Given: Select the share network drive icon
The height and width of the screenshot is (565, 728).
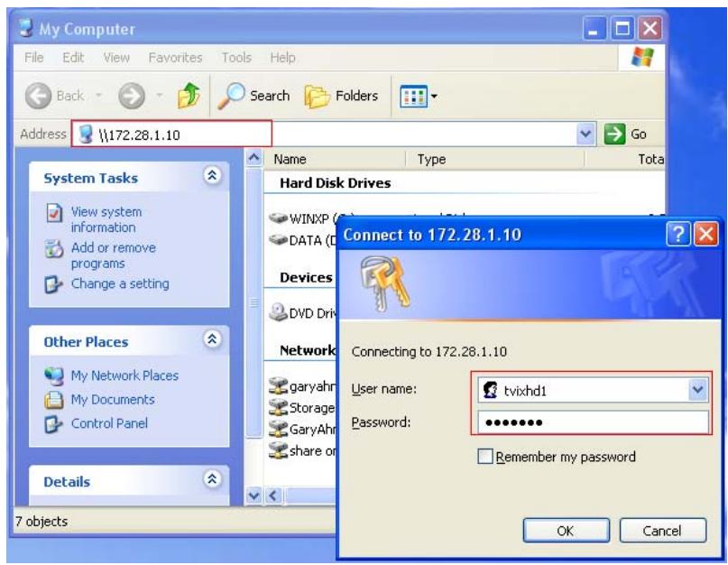Looking at the screenshot, I should point(278,450).
